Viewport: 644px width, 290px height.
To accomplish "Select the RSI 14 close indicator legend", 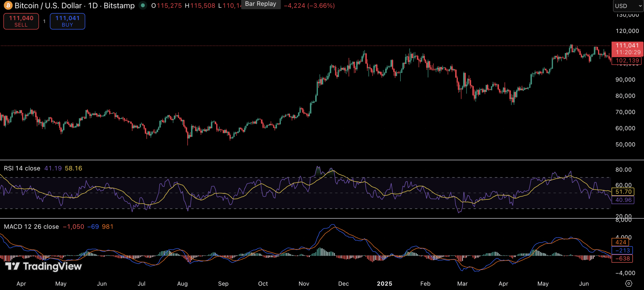I will [x=22, y=168].
